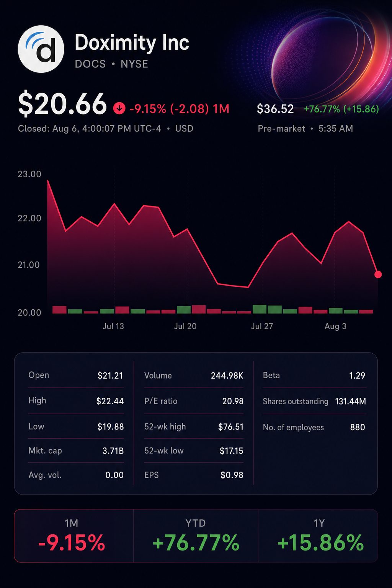The image size is (392, 588).
Task: Click the No. of employees value 880
Action: pos(358,427)
